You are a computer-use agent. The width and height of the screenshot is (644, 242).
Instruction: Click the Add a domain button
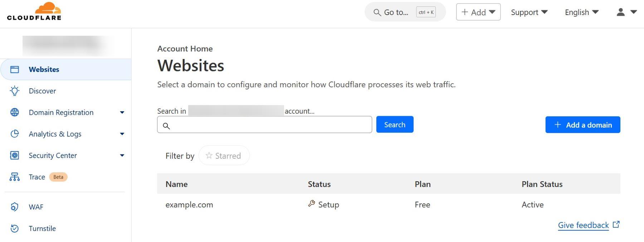tap(583, 125)
